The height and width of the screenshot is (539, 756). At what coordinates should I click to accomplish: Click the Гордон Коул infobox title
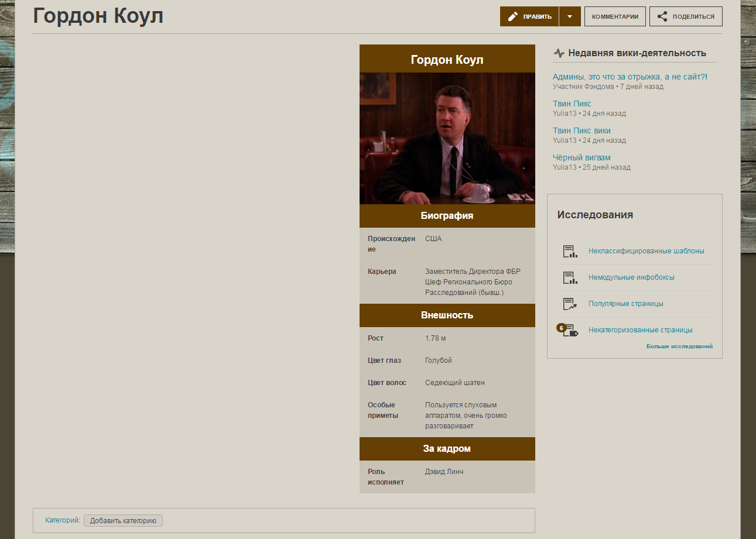point(447,60)
